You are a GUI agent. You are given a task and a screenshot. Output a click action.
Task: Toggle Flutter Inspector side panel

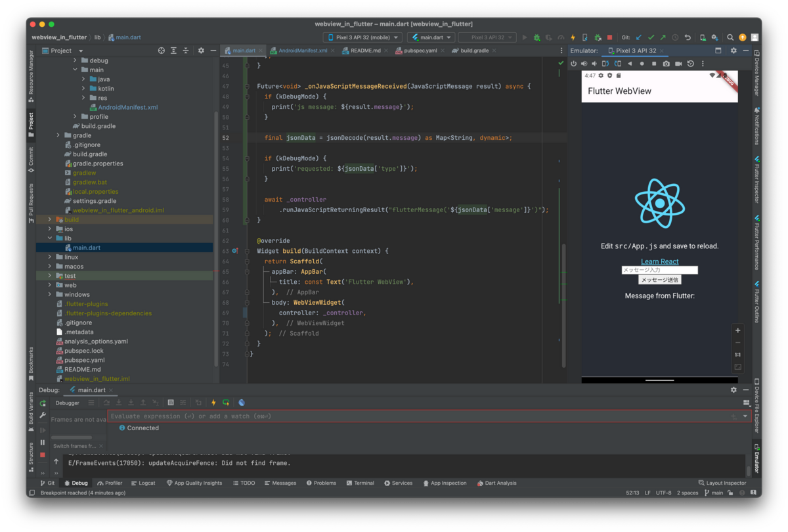pyautogui.click(x=756, y=179)
